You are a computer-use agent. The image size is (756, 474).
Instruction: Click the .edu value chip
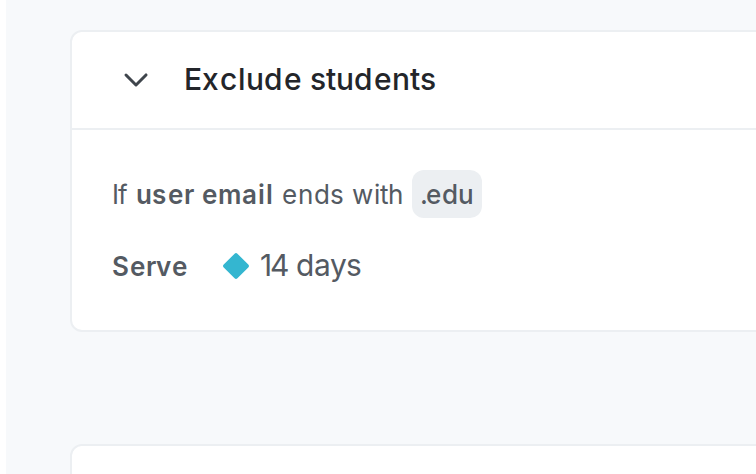[x=447, y=195]
